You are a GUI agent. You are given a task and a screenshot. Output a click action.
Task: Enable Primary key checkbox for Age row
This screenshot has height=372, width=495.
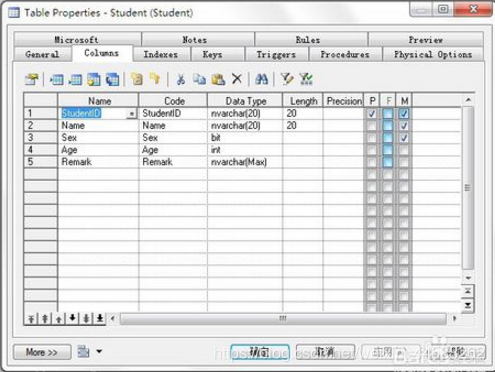tap(371, 150)
